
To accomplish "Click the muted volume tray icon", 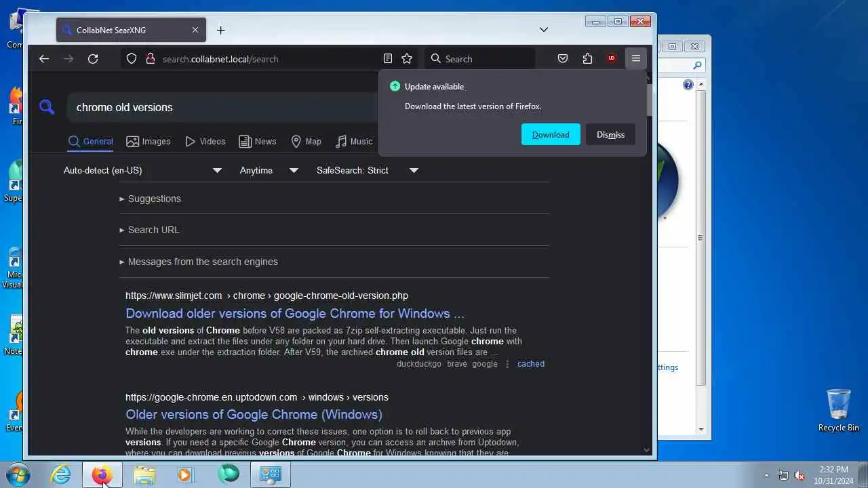I will [x=800, y=476].
